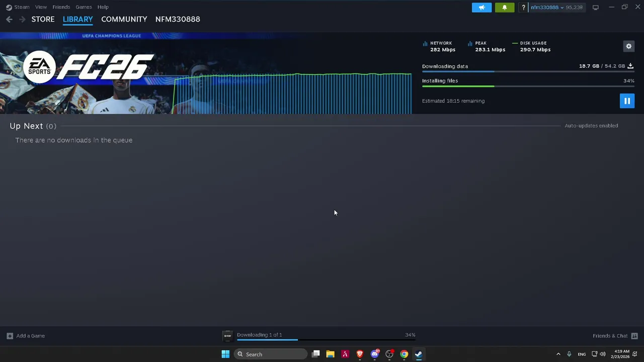
Task: Click the Auto-updates enabled label
Action: [591, 126]
